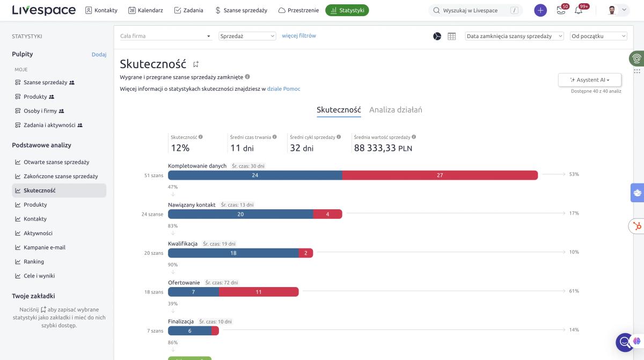Image resolution: width=644 pixels, height=360 pixels.
Task: Open the dziale Pomoc link
Action: 284,89
